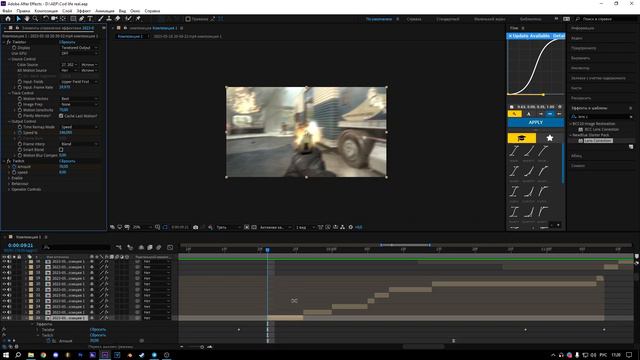The image size is (640, 360).
Task: Open the Windows Start menu
Action: [6, 355]
